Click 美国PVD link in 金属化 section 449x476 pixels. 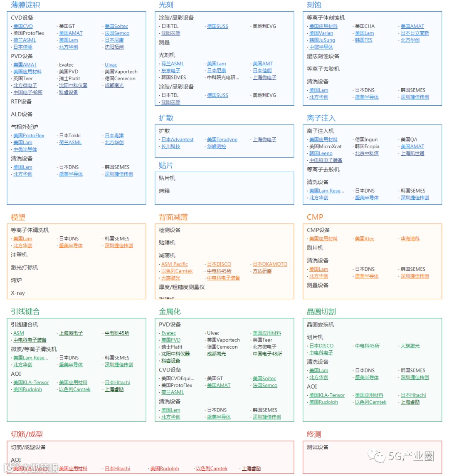(171, 340)
